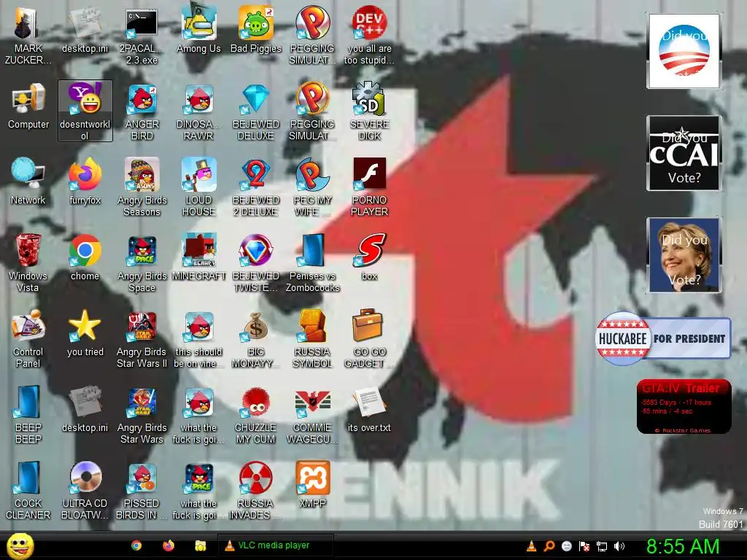The width and height of the screenshot is (747, 560).
Task: Click the Hillary 'Did you Vote?' gadget
Action: 684,254
